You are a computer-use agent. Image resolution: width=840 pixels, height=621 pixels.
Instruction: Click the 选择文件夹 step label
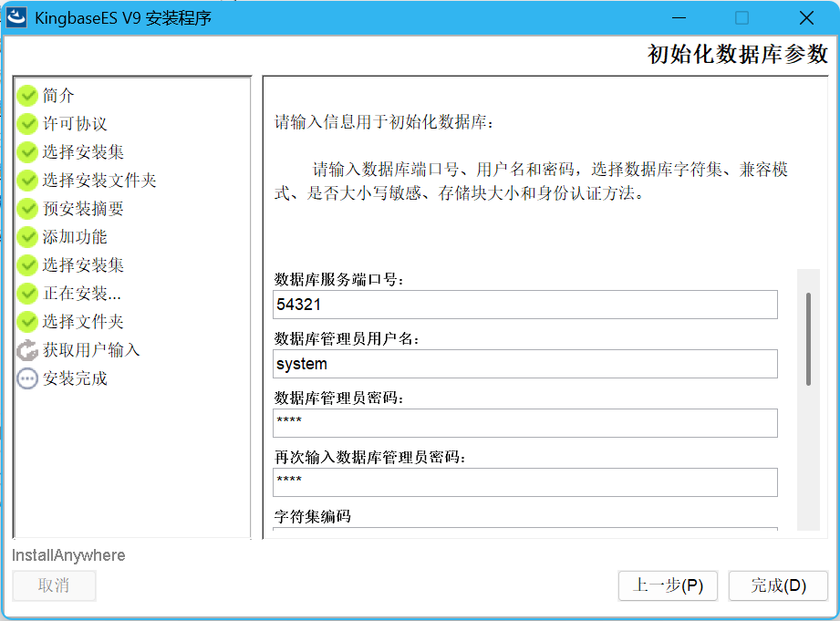pyautogui.click(x=83, y=322)
